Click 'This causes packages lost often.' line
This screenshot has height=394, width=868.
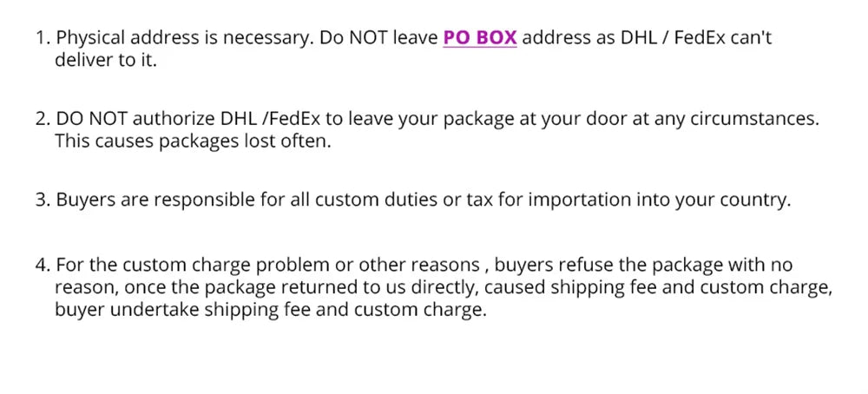pyautogui.click(x=193, y=141)
